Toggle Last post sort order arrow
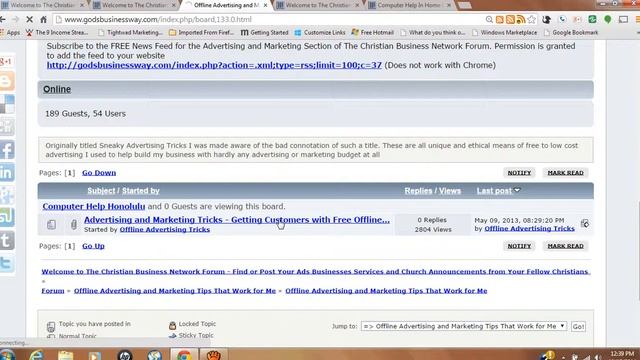This screenshot has width=640, height=360. [x=517, y=190]
